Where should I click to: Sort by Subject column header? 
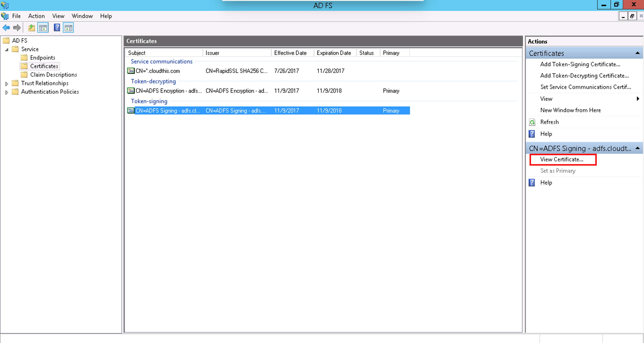coord(164,53)
